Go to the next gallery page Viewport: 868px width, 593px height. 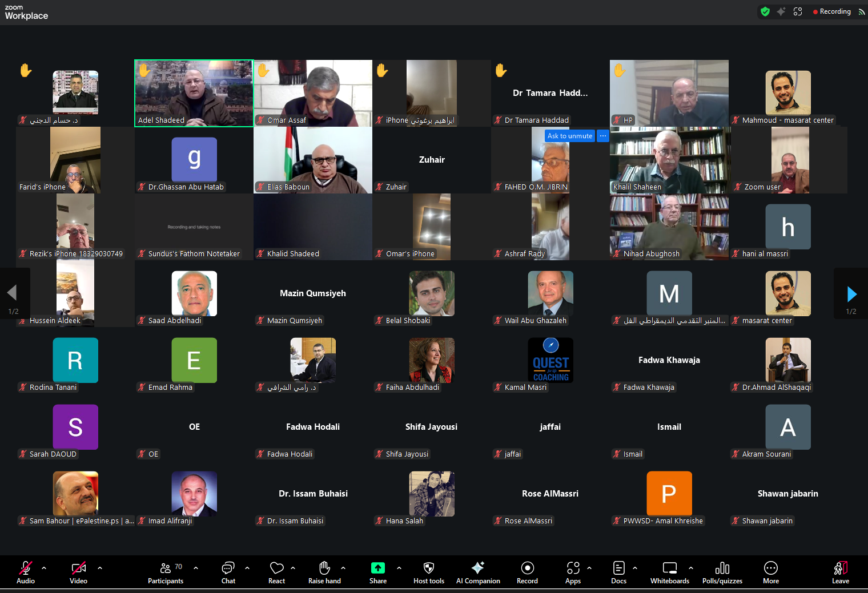point(851,294)
